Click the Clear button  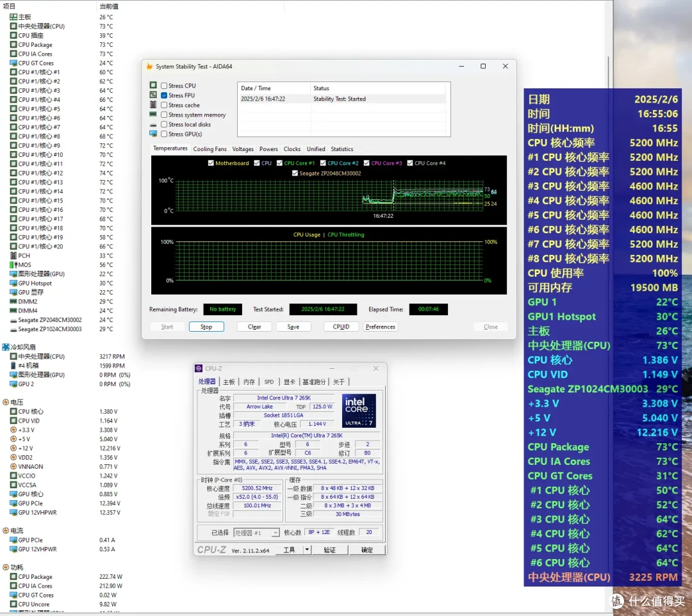click(x=254, y=327)
